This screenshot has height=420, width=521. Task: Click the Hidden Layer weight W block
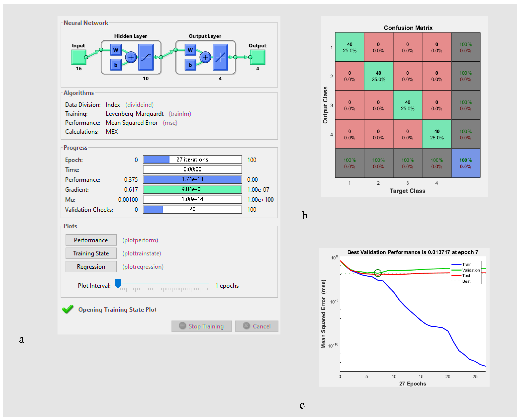(x=116, y=50)
